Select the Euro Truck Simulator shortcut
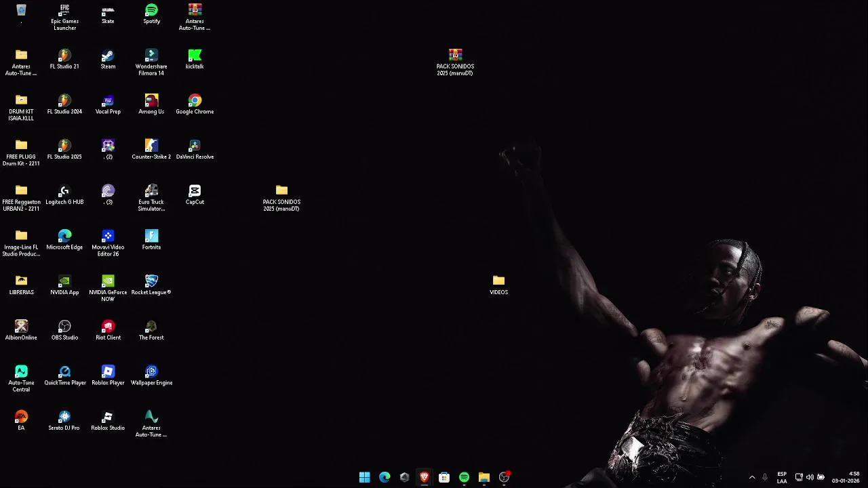 click(151, 198)
